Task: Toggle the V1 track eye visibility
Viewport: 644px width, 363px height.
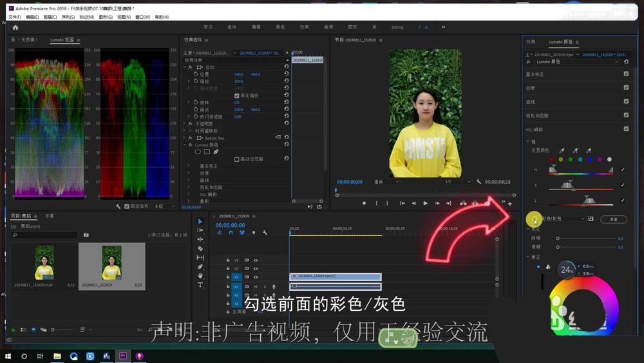Action: [x=256, y=277]
